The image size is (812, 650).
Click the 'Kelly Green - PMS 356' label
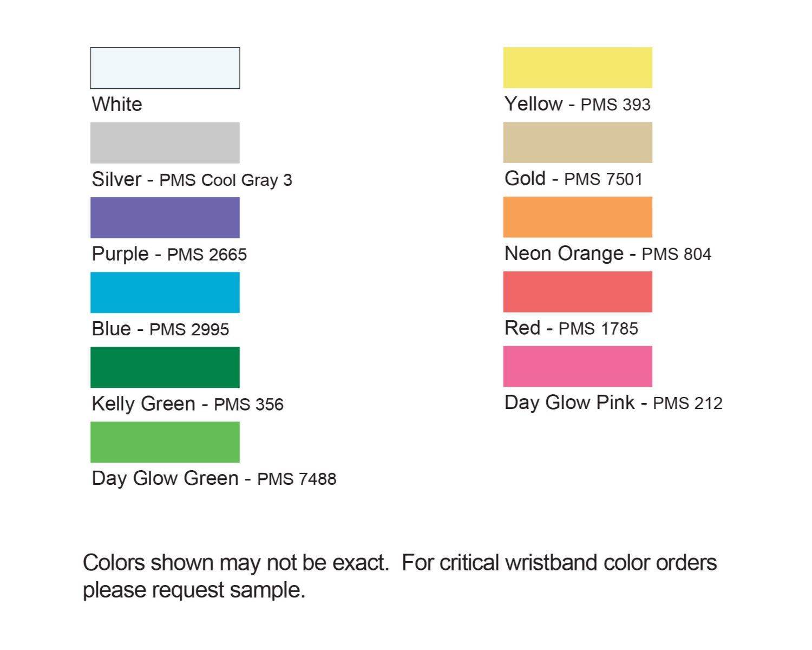click(188, 404)
